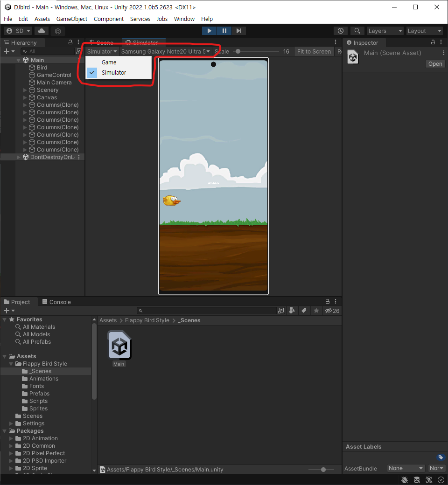Toggle the Project panel lock
Screen dimensions: 448x485
327,301
